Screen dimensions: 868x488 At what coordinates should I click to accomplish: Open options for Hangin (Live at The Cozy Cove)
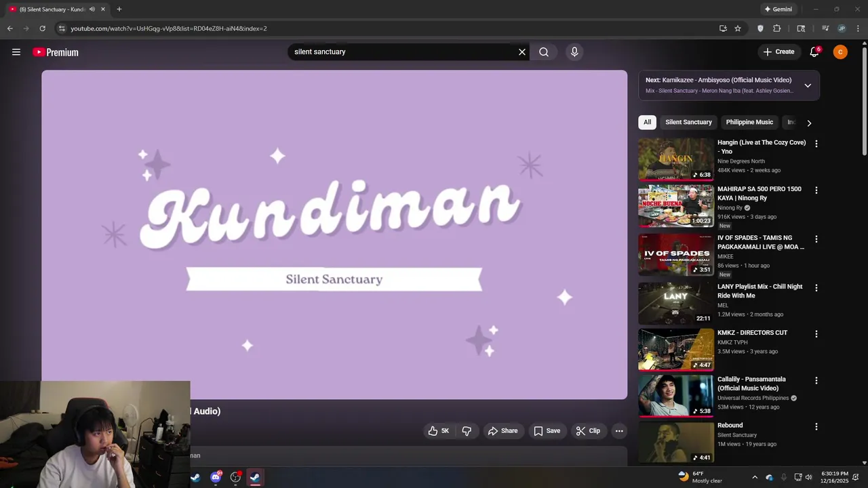pyautogui.click(x=816, y=144)
